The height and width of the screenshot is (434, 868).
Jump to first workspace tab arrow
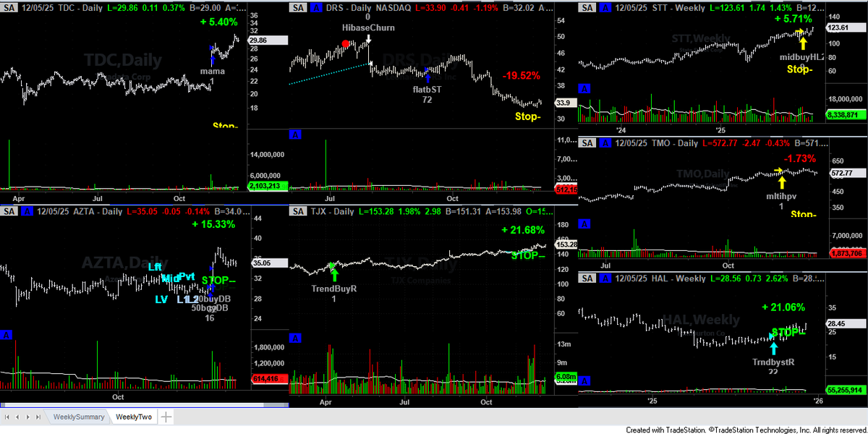tap(8, 417)
